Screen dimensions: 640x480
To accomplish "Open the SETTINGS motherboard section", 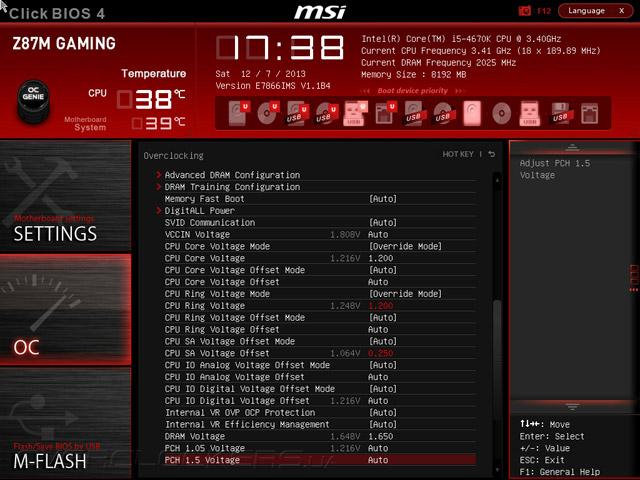I will (65, 195).
